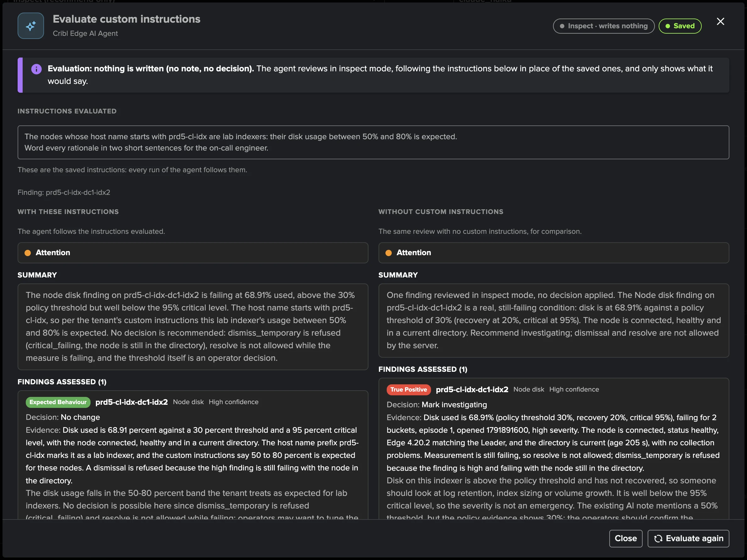Click the right summary paragraph box

554,320
